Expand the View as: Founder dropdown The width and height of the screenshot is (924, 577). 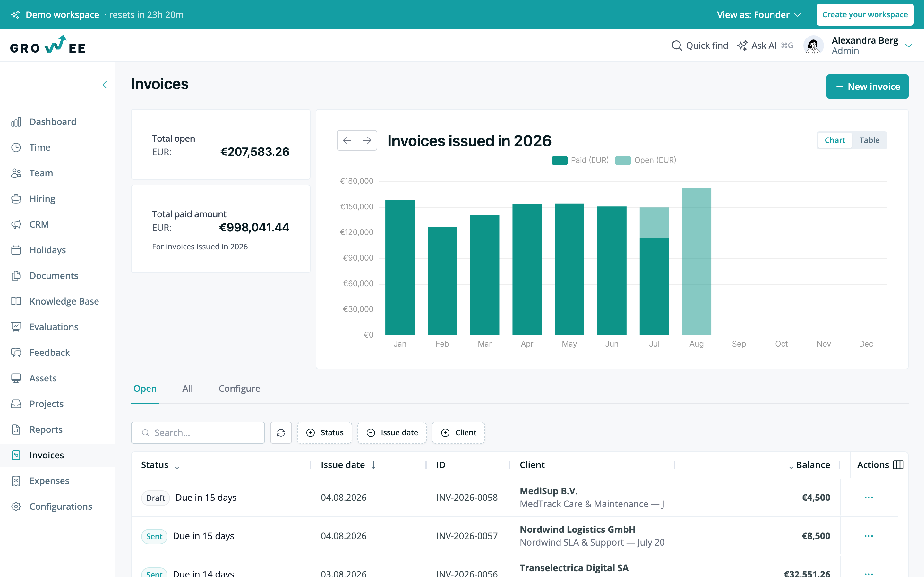(x=759, y=14)
